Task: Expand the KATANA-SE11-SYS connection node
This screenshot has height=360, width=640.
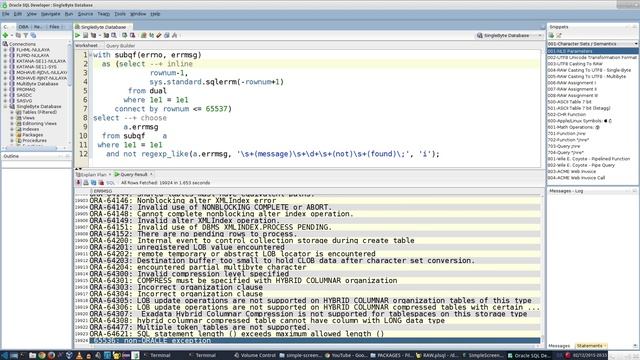Action: click(6, 67)
